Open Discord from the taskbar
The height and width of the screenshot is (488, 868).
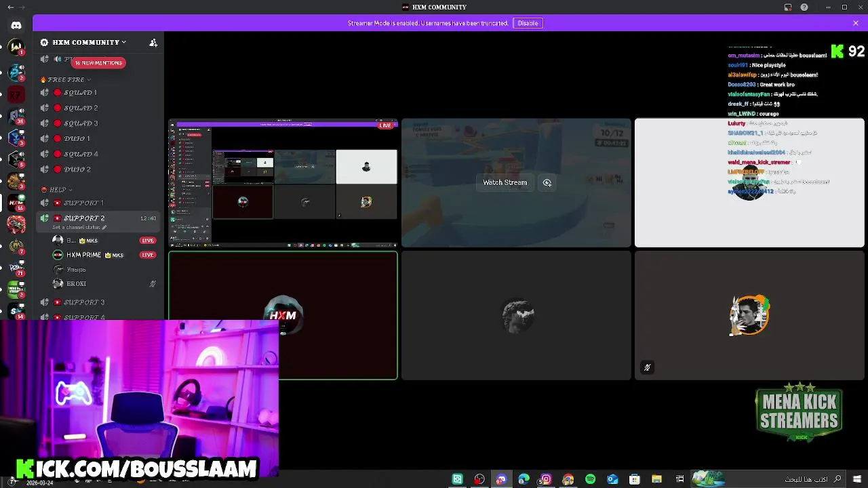(x=501, y=479)
